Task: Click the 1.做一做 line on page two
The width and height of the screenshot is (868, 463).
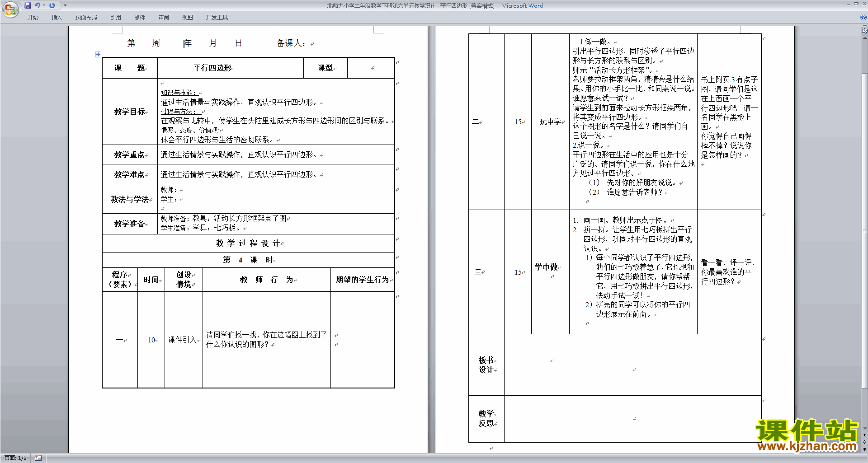Action: pos(596,42)
